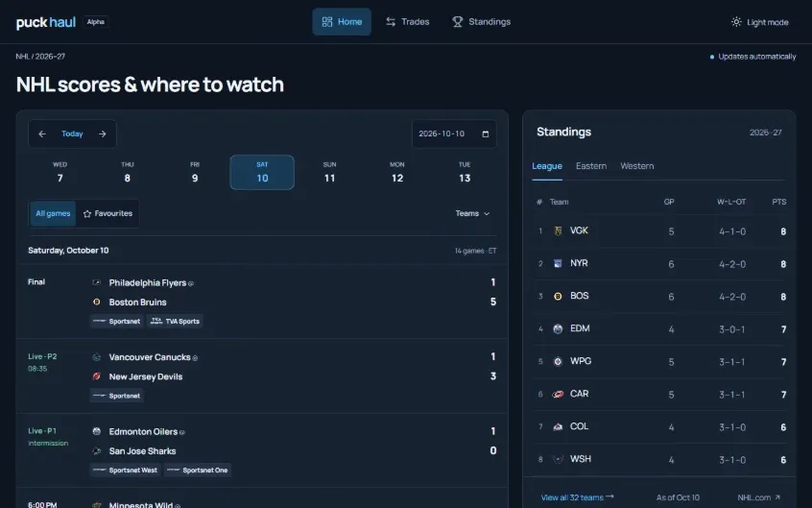
Task: Click the W-L-OT column header
Action: coord(731,202)
